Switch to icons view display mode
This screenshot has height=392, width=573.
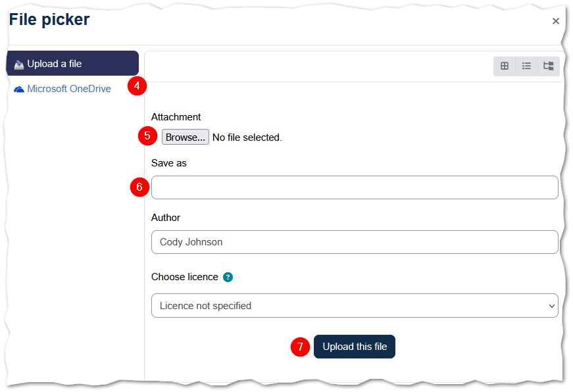point(504,66)
